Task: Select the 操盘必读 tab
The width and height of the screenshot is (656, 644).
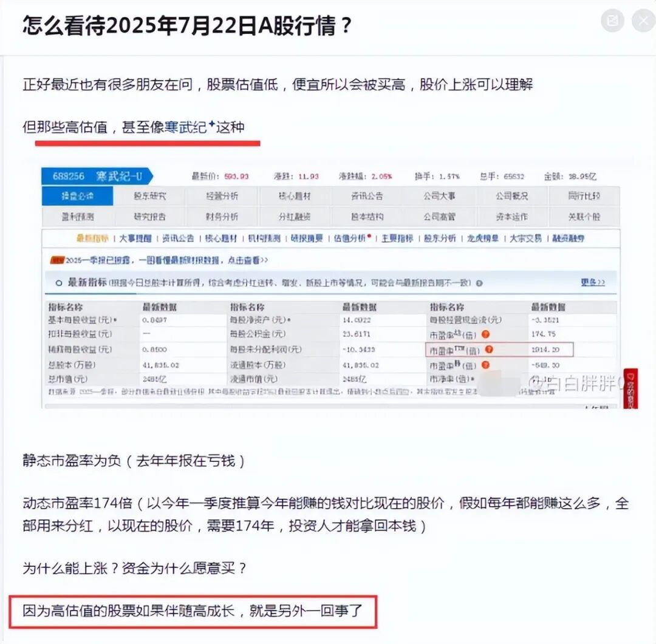Action: [77, 195]
